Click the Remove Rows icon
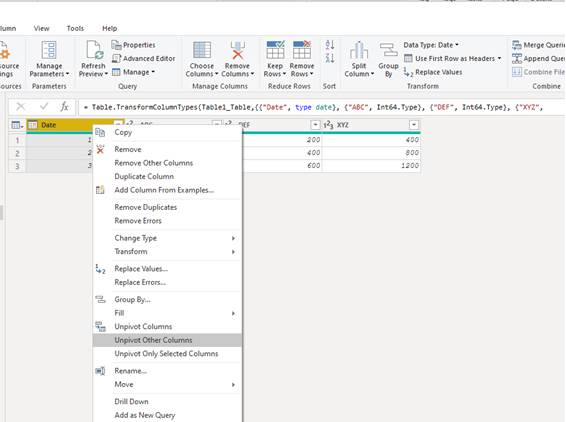 click(x=302, y=50)
